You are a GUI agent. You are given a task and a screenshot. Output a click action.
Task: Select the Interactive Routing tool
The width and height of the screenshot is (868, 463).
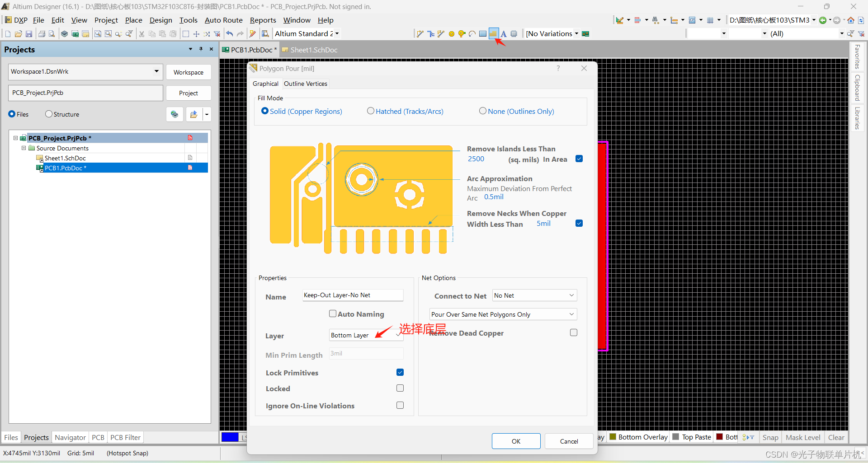pyautogui.click(x=420, y=34)
